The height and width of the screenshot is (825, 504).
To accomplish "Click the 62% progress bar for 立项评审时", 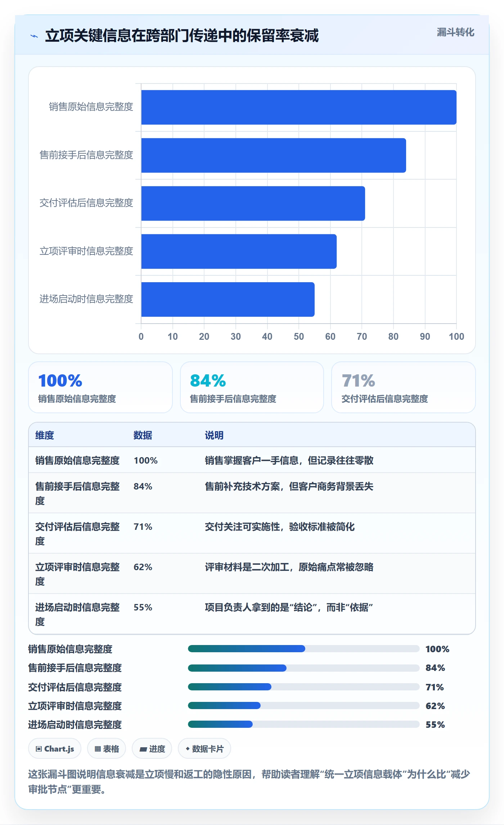I will tap(304, 705).
